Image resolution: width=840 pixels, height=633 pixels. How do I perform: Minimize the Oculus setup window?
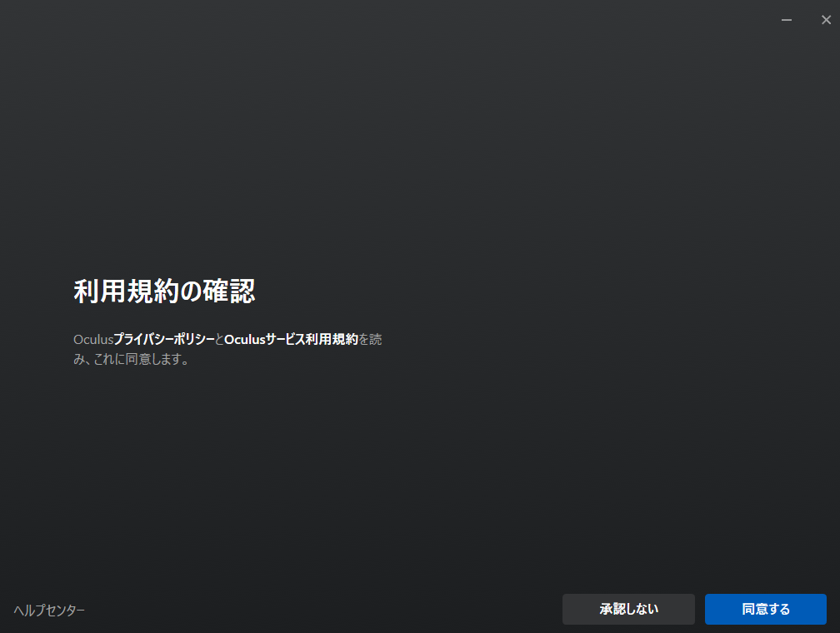pyautogui.click(x=787, y=20)
